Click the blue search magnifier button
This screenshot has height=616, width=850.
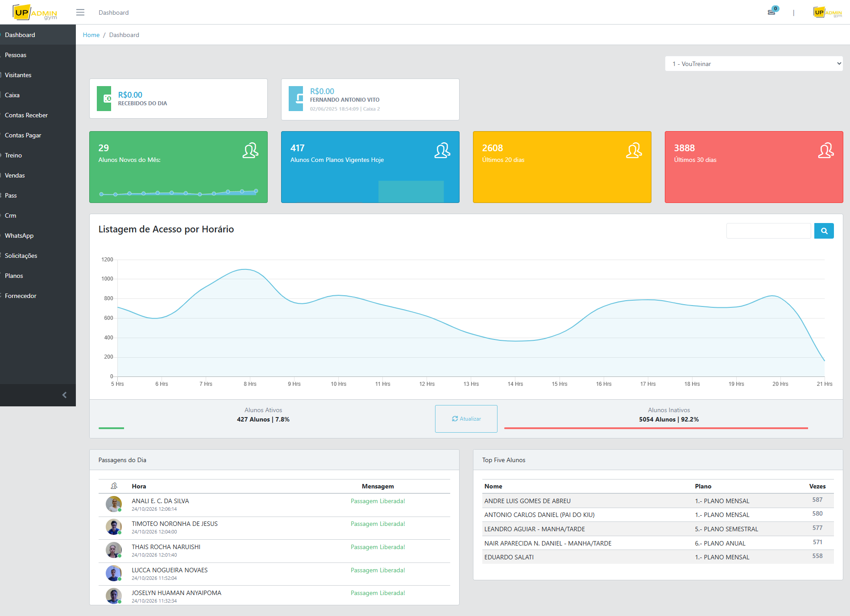point(824,231)
